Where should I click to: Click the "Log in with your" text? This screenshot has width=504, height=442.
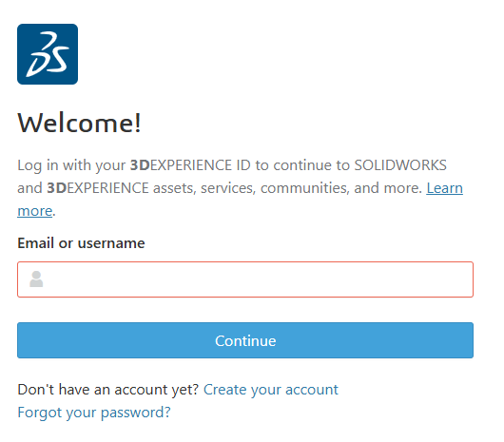point(71,165)
